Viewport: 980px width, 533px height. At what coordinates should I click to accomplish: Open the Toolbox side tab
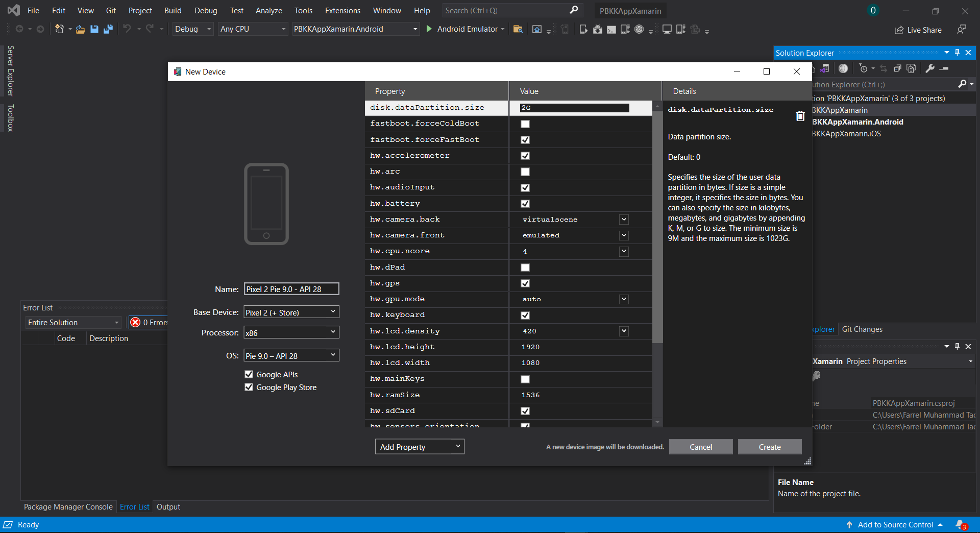[x=10, y=118]
